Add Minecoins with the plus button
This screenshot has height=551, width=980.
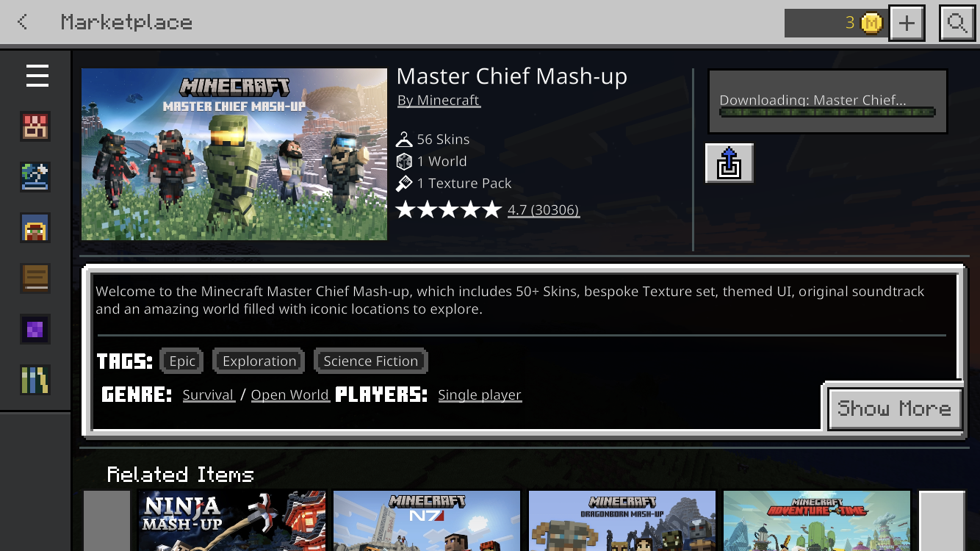[907, 24]
